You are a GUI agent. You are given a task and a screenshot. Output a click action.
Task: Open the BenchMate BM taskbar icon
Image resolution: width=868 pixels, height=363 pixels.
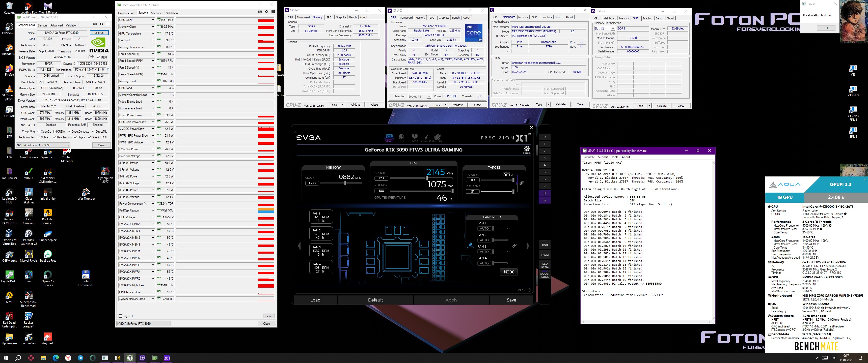(x=118, y=358)
